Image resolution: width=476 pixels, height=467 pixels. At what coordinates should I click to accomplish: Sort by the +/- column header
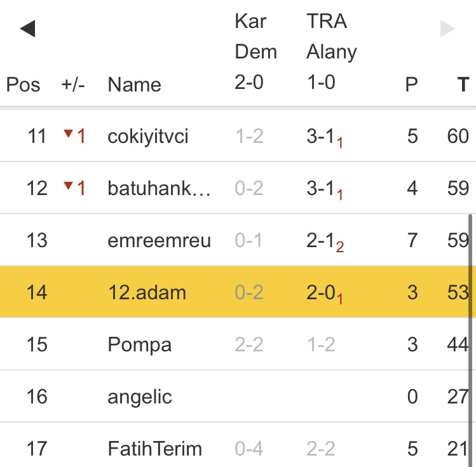click(x=73, y=85)
